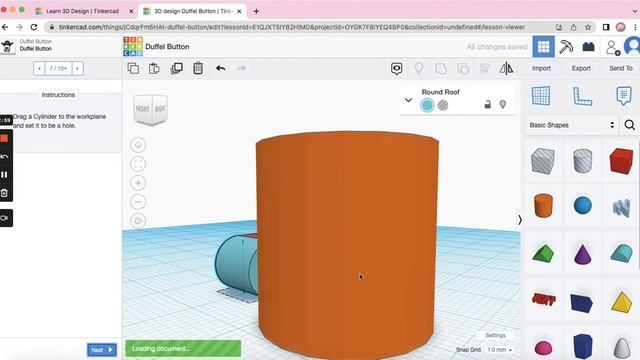
Task: Toggle the Notes visibility speech-bubble icon
Action: pos(396,69)
